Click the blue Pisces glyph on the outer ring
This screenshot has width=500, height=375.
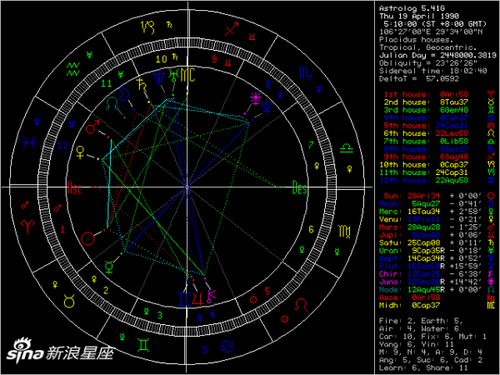pyautogui.click(x=30, y=143)
